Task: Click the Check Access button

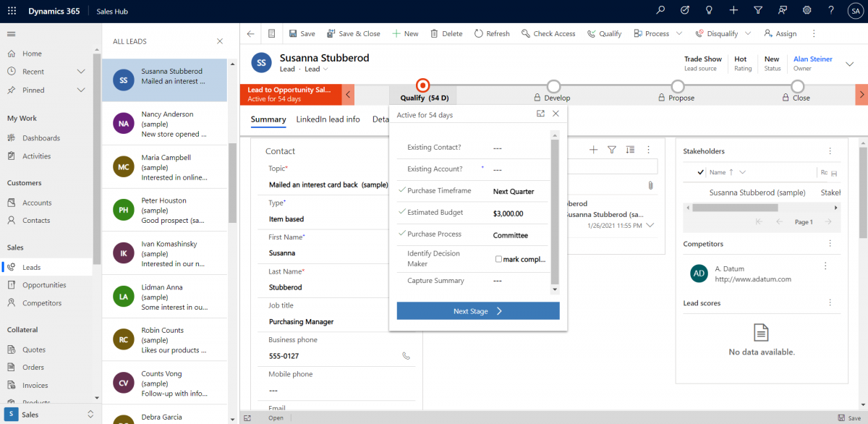Action: pyautogui.click(x=548, y=33)
